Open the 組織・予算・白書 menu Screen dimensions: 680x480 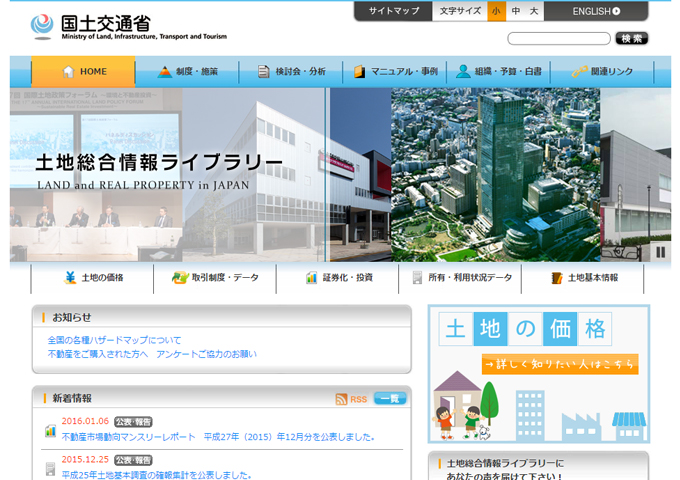[x=498, y=72]
